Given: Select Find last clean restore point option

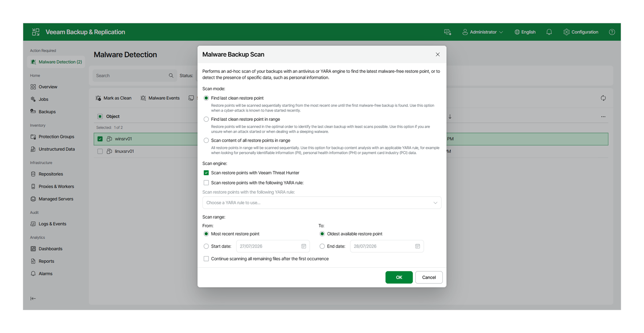Looking at the screenshot, I should click(206, 98).
